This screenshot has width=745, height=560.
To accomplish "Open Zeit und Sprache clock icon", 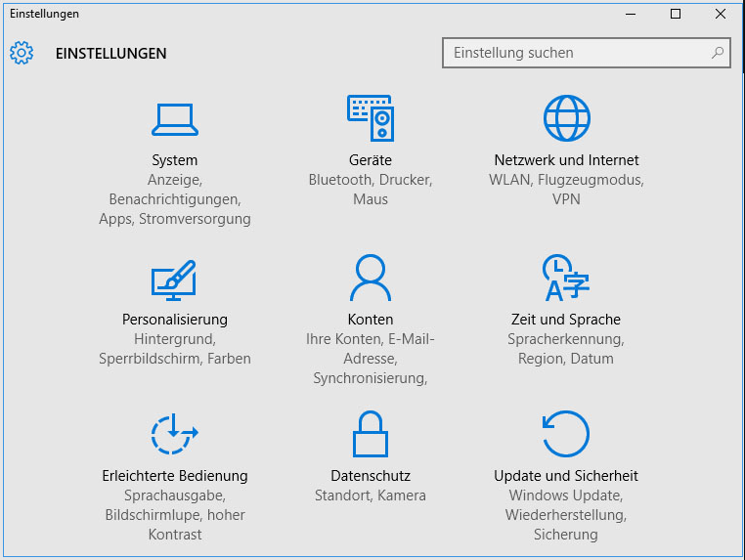I will (x=565, y=278).
